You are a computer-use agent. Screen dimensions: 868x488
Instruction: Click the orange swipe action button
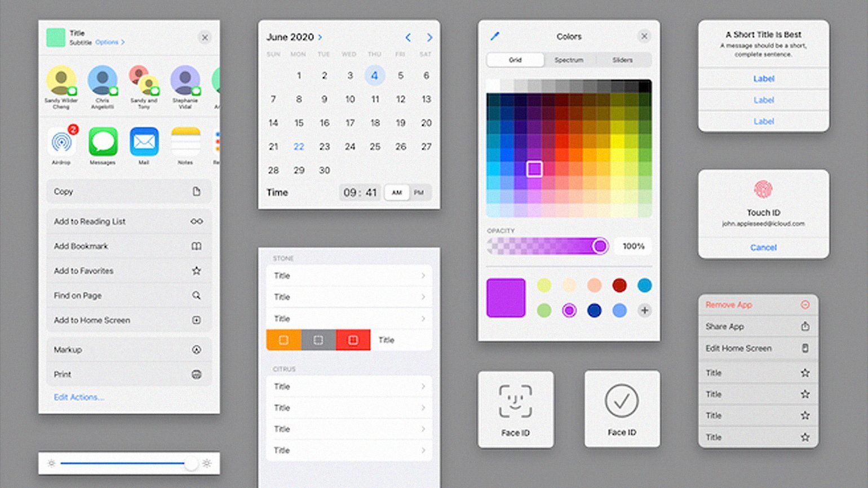[x=284, y=340]
